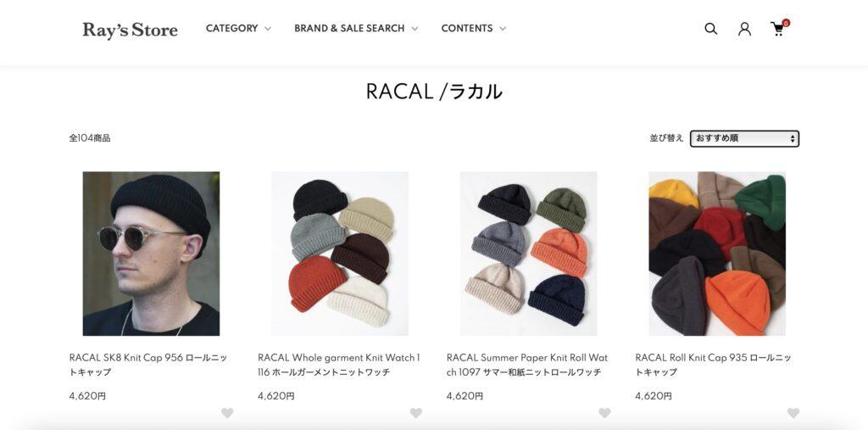Screen dimensions: 868x430
Task: Favorite the Roll Knit Cap 935 heart
Action: coord(793,413)
